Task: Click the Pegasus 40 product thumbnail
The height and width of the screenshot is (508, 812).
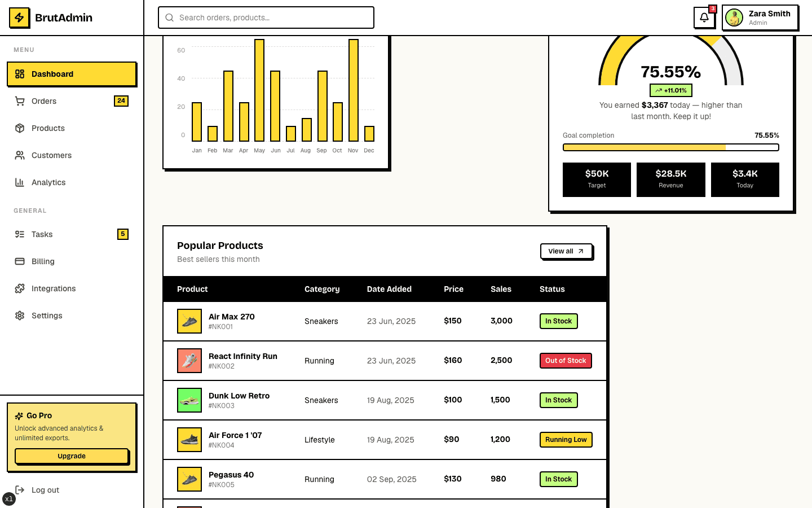Action: (x=189, y=479)
